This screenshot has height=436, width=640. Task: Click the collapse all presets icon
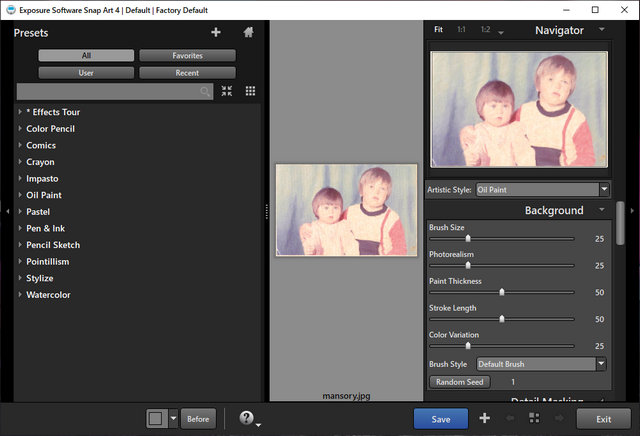pos(227,91)
